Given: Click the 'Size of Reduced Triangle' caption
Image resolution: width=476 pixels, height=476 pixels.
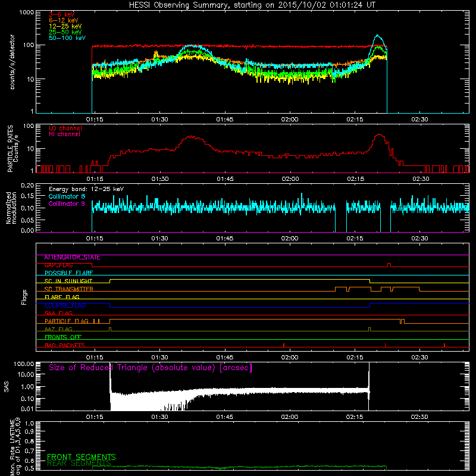Looking at the screenshot, I should pyautogui.click(x=151, y=368).
